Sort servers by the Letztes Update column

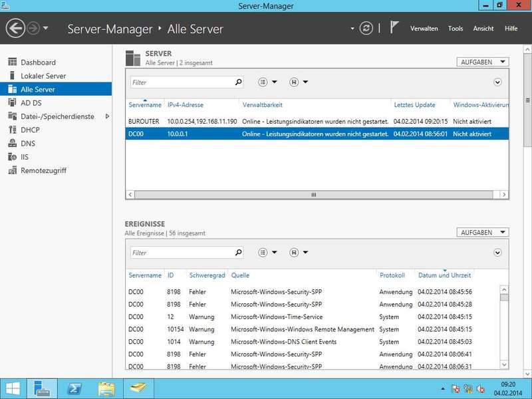(x=414, y=105)
